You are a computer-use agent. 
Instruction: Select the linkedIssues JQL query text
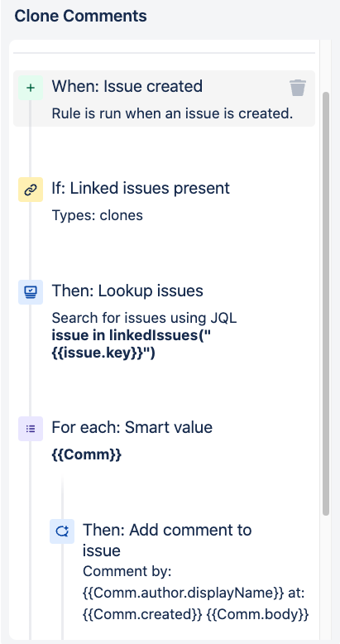coord(132,344)
